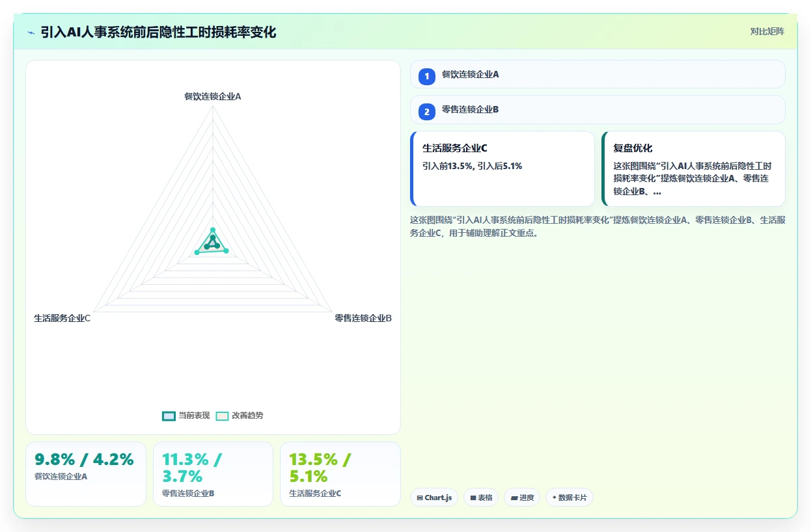811x532 pixels.
Task: Click the blue number 1 badge
Action: (427, 77)
